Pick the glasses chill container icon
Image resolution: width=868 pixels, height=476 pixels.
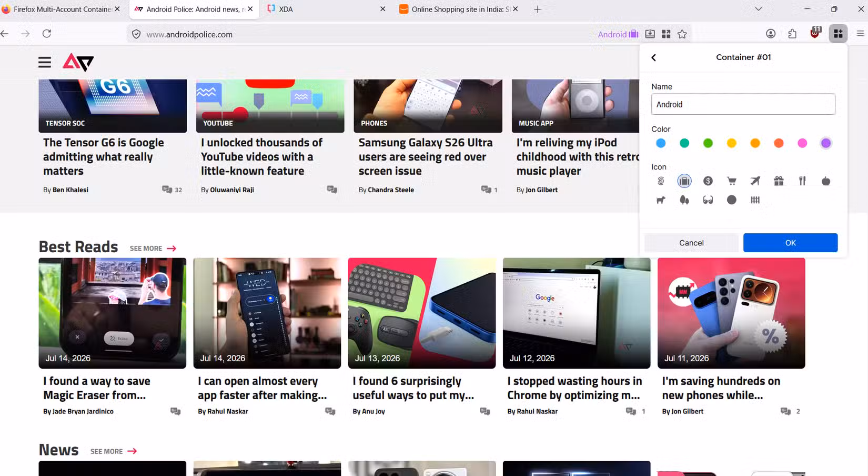(x=708, y=200)
